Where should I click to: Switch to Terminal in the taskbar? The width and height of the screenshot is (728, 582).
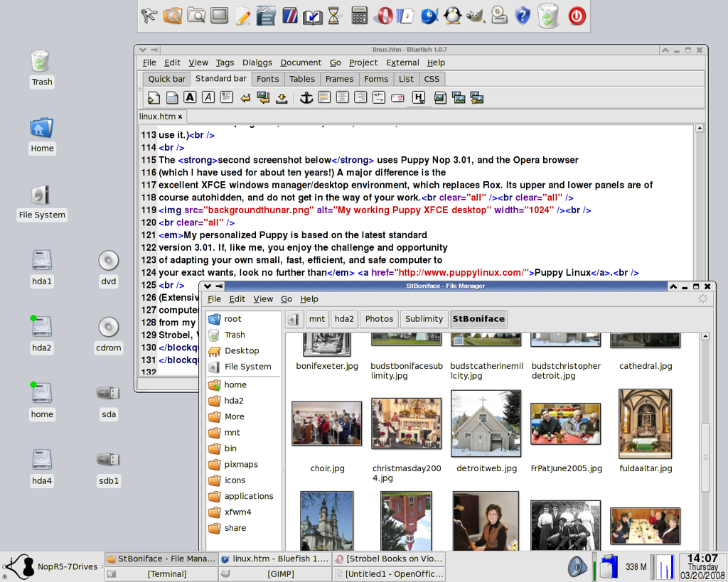click(161, 574)
